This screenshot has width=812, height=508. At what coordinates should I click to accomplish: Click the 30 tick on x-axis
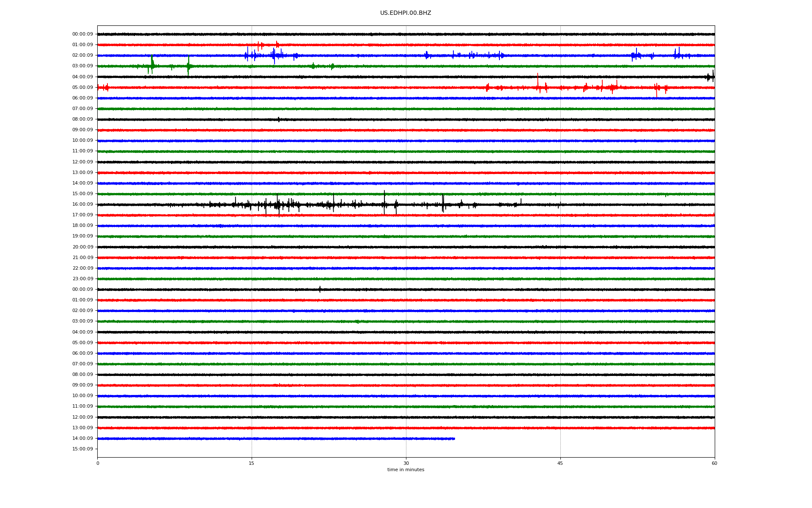406,464
